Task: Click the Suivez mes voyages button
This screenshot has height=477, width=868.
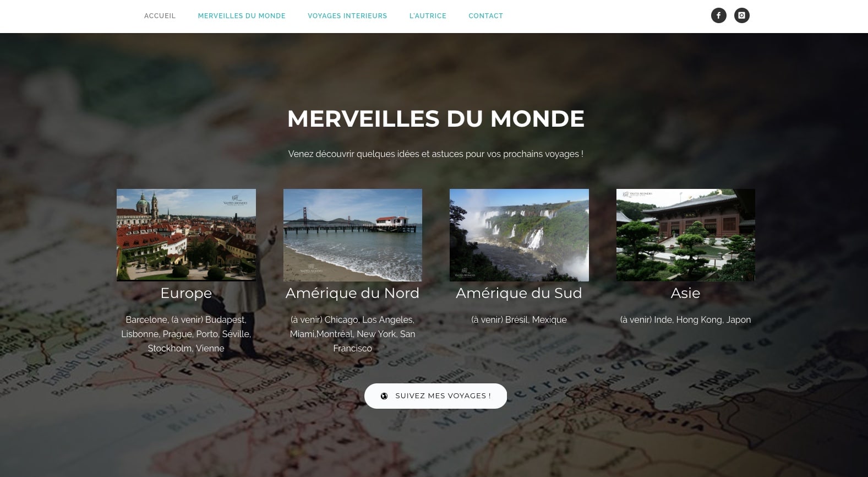Action: coord(435,396)
